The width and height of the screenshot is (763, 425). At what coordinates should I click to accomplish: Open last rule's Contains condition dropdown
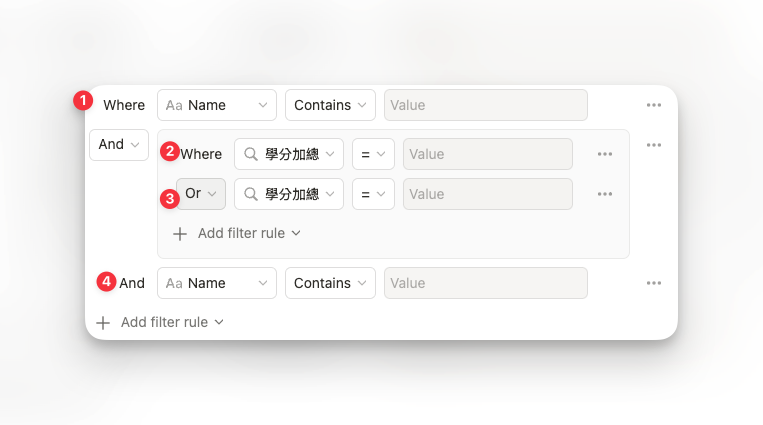click(x=330, y=283)
